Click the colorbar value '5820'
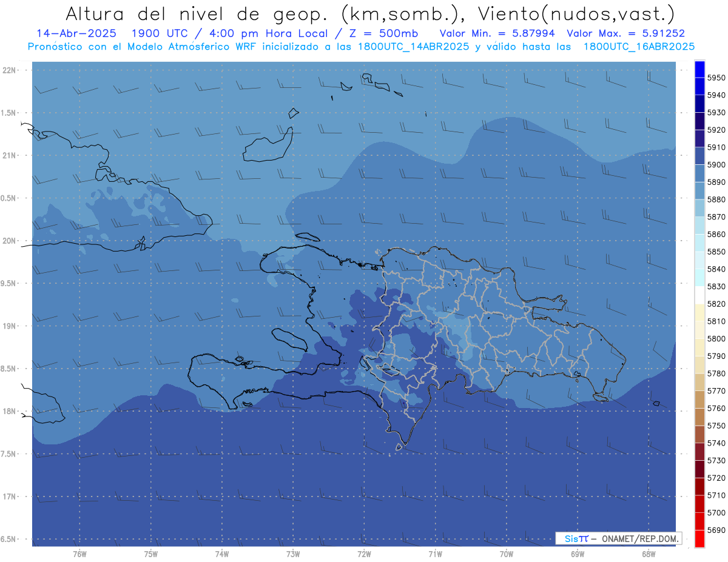The width and height of the screenshot is (728, 562). click(x=716, y=304)
